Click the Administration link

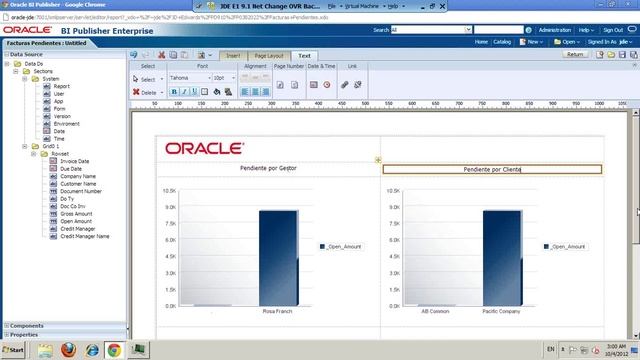click(x=555, y=30)
